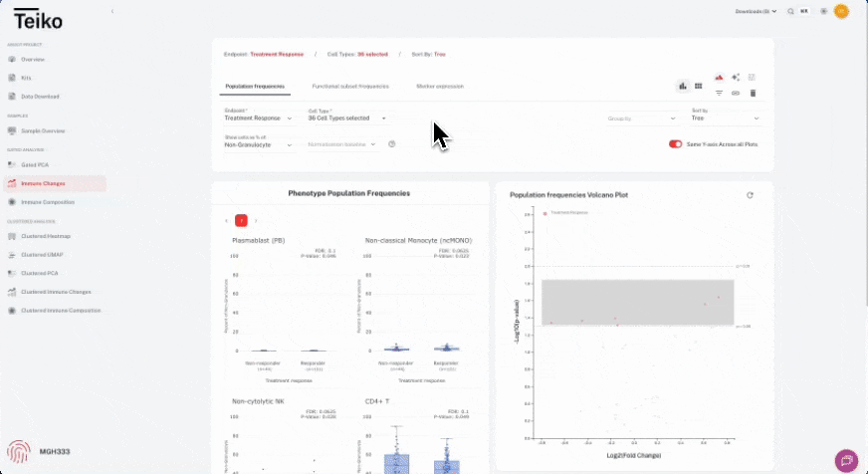The width and height of the screenshot is (868, 474).
Task: Refresh the Volcano Plot with reload icon
Action: coord(750,195)
